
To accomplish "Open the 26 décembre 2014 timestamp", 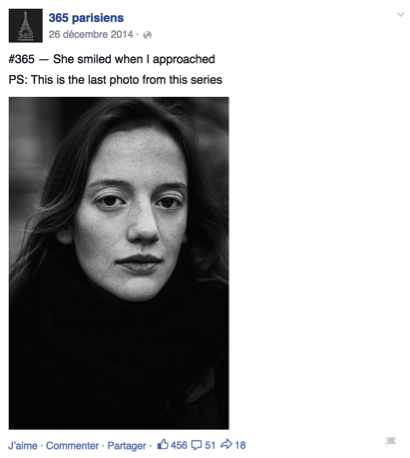I will click(x=91, y=34).
